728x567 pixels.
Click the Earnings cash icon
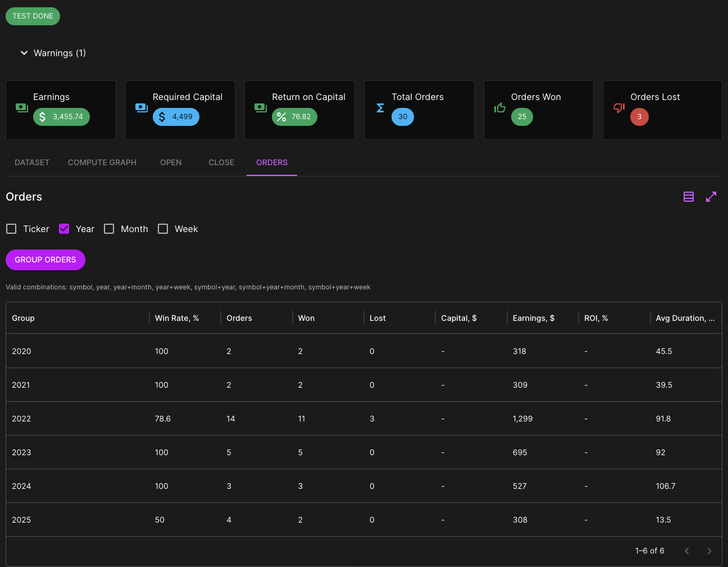tap(22, 108)
